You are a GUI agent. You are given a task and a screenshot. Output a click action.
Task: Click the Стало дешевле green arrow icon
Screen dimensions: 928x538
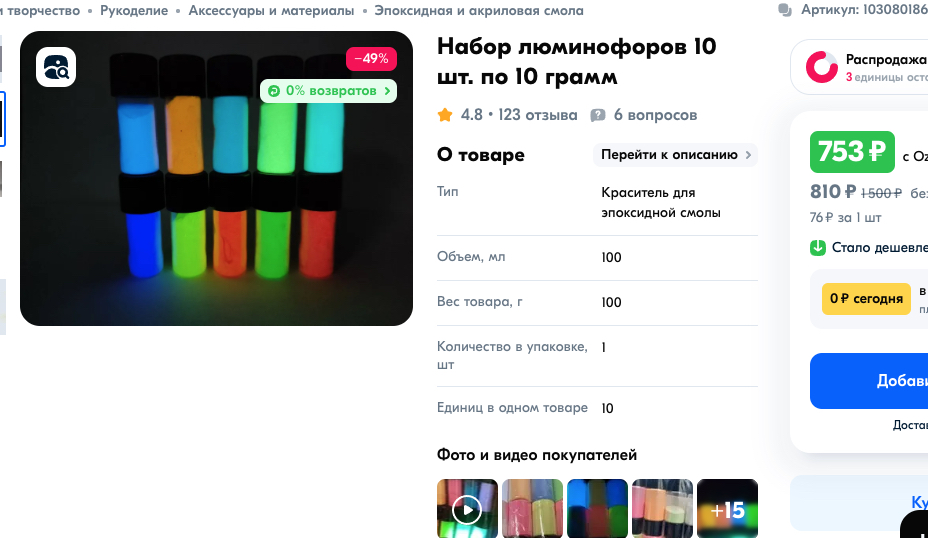coord(818,247)
